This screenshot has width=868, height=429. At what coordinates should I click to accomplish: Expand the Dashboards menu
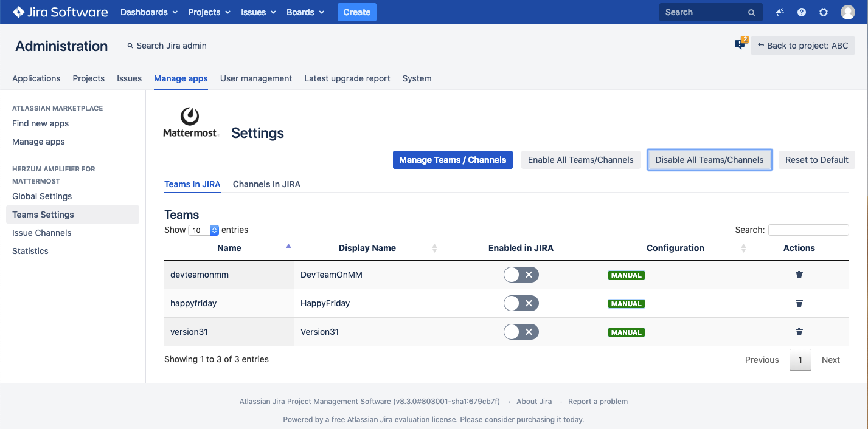pos(149,12)
